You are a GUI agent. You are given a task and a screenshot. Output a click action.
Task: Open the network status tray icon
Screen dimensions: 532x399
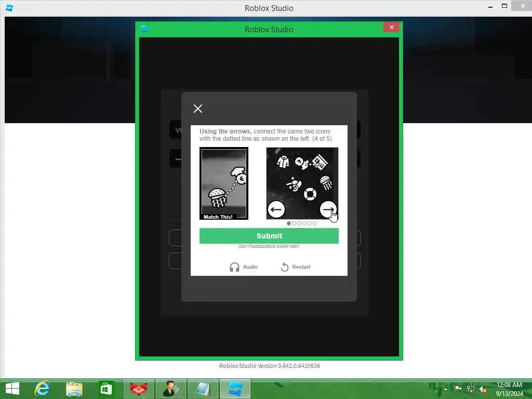coord(471,389)
